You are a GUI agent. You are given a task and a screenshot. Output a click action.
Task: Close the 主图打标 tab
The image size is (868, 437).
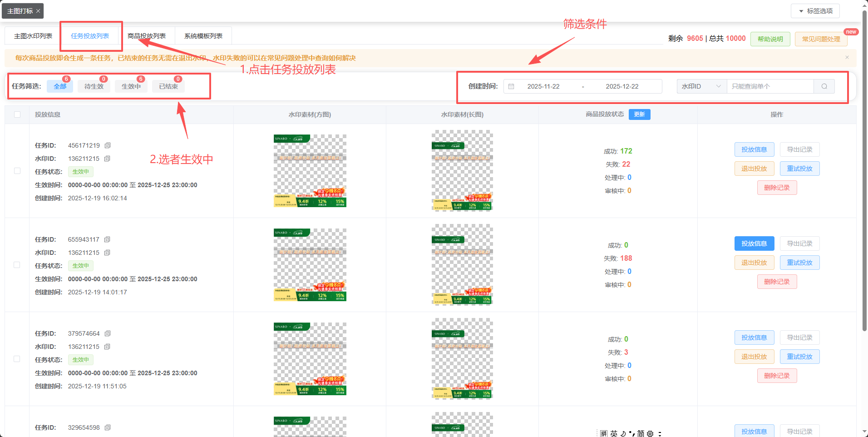(x=38, y=11)
